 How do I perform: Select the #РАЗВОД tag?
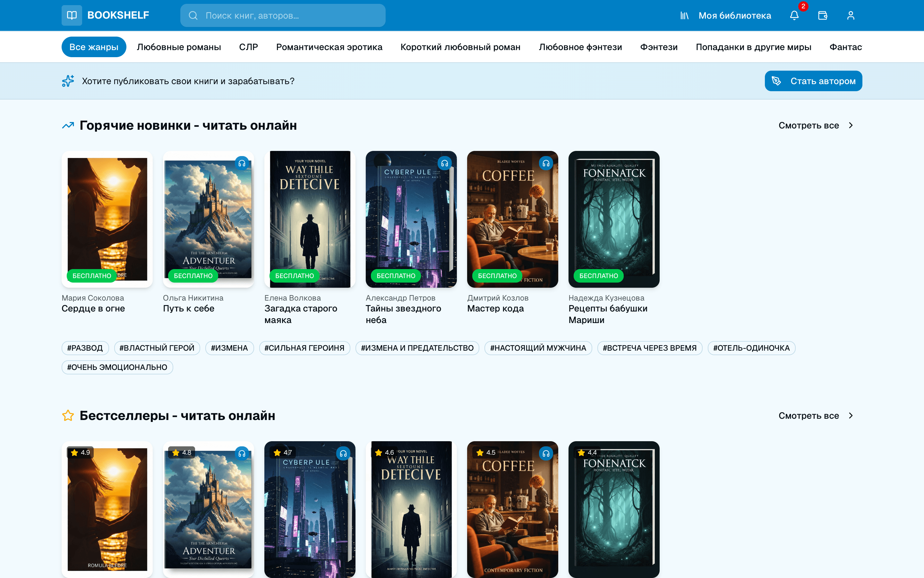(85, 348)
